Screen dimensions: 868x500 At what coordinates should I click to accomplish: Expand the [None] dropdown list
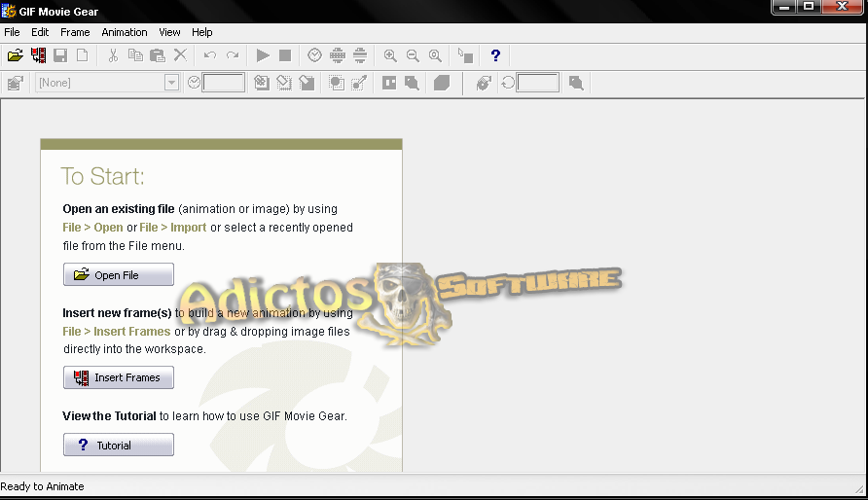click(x=171, y=83)
